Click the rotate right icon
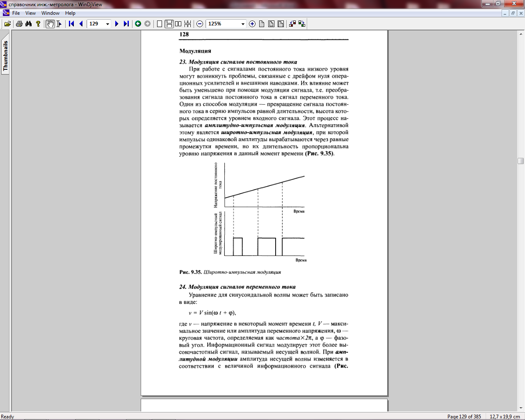Image resolution: width=525 pixels, height=420 pixels. (302, 24)
